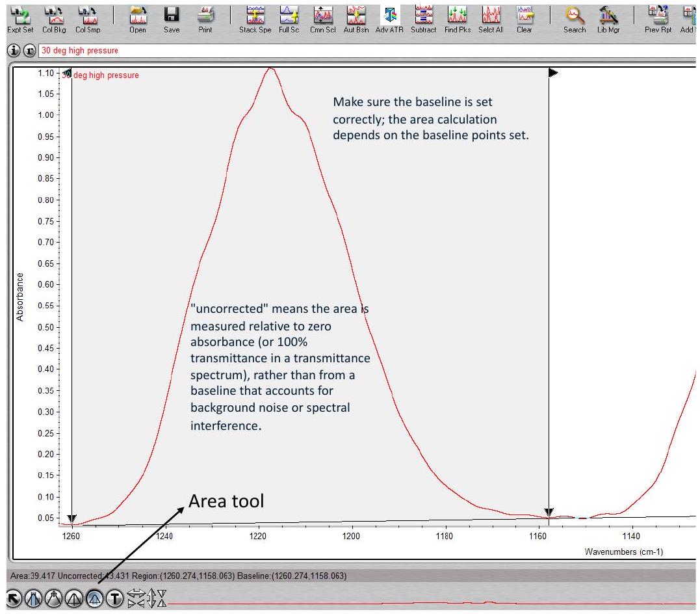The height and width of the screenshot is (614, 700).
Task: Click the red view finder strip at bottom
Action: click(429, 602)
